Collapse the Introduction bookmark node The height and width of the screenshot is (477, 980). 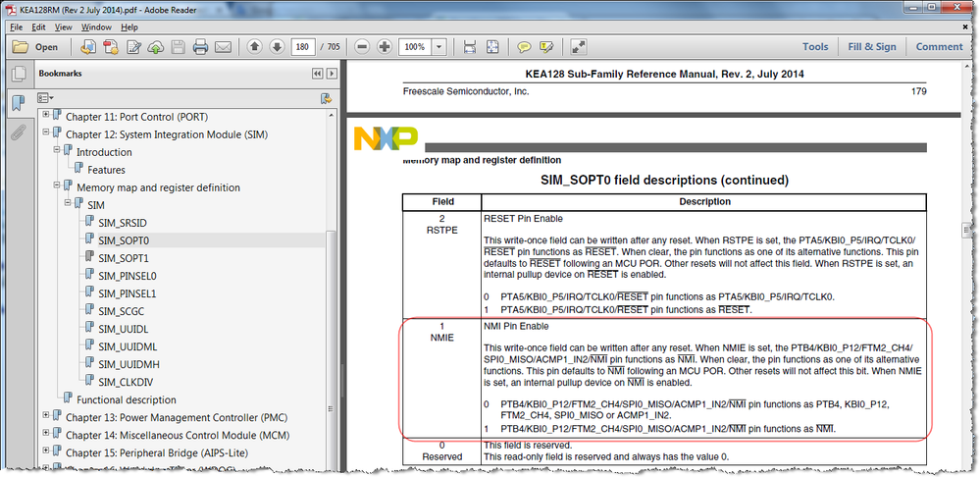pos(56,150)
